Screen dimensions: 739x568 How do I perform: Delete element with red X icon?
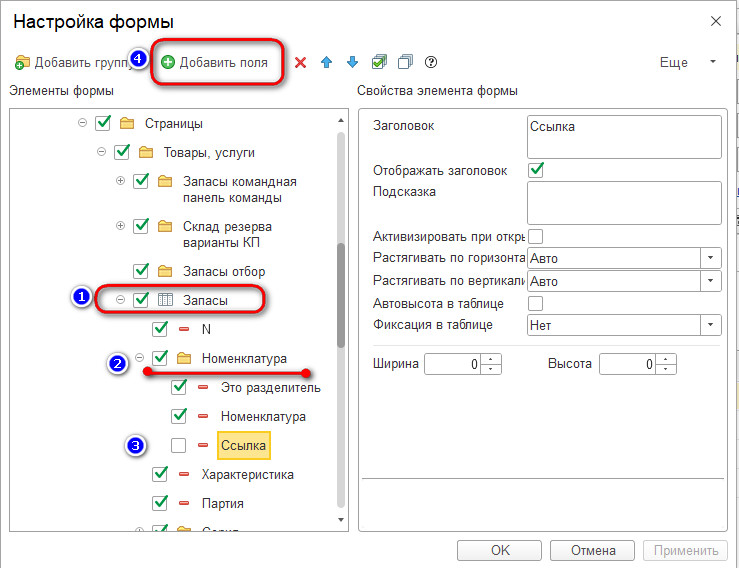(300, 62)
